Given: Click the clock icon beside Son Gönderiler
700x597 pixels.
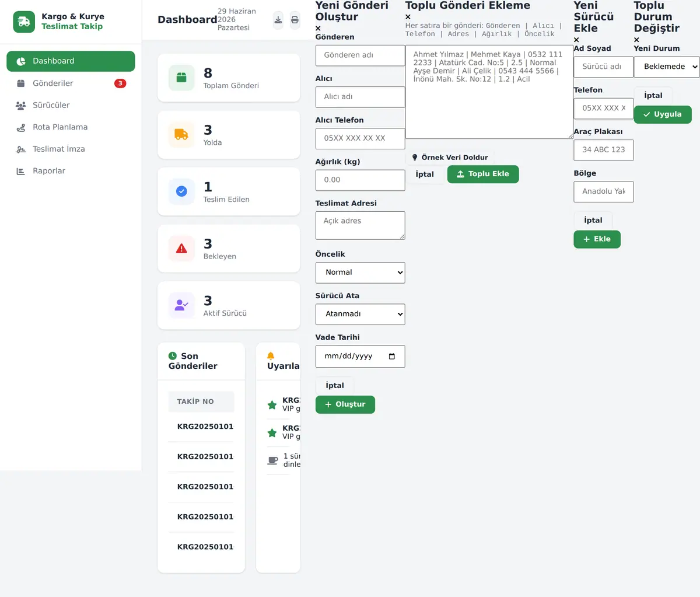Looking at the screenshot, I should [x=173, y=356].
